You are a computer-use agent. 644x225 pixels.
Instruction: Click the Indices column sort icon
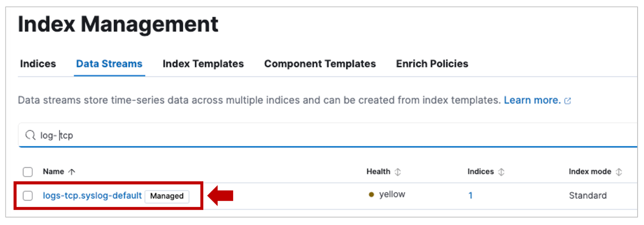tap(501, 172)
